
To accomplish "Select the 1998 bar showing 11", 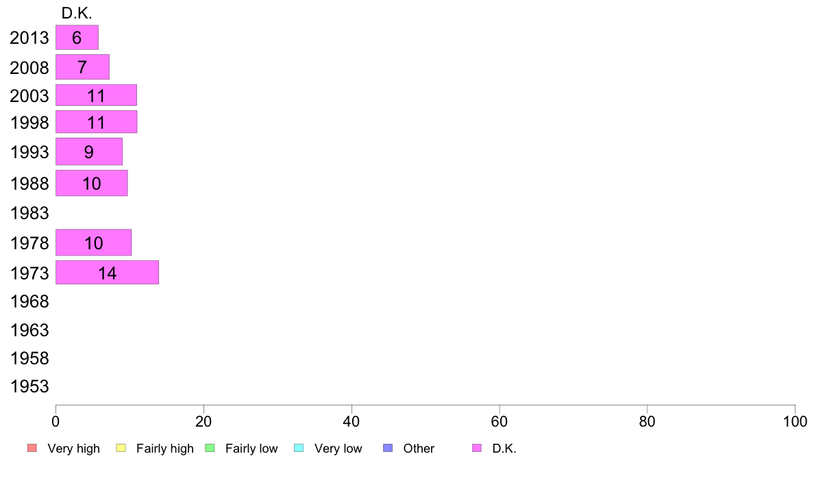I will [97, 122].
